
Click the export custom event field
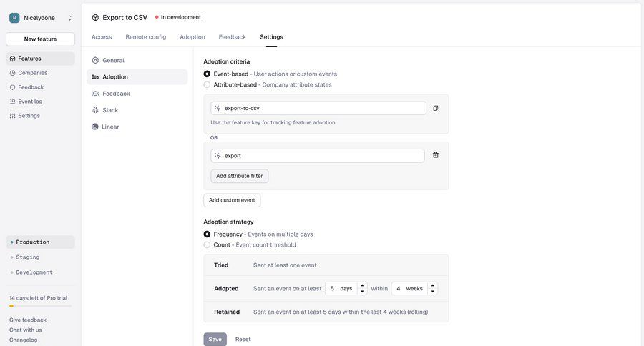coord(318,156)
